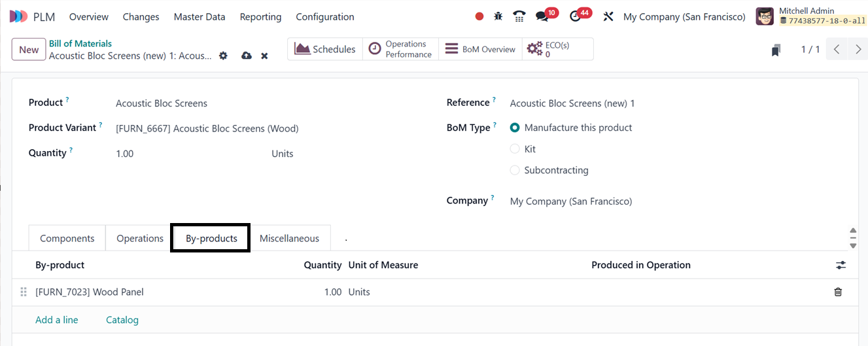Discard changes with the X icon
Viewport: 868px width, 346px height.
[264, 56]
